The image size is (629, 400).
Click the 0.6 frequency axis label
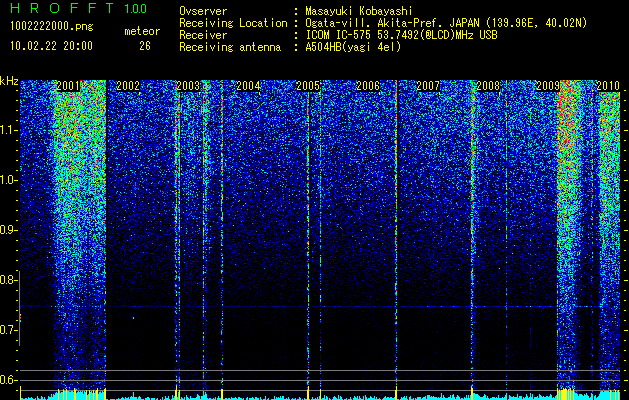tap(6, 380)
